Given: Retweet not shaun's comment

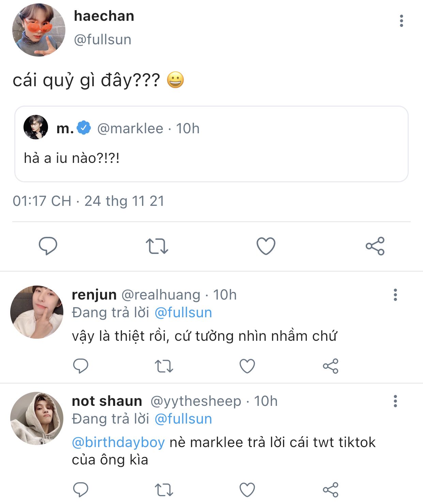Looking at the screenshot, I should (x=164, y=490).
